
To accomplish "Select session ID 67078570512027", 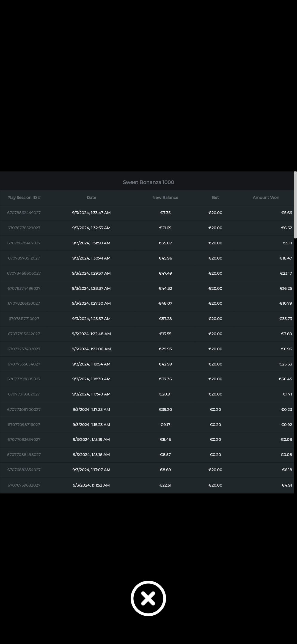I will [24, 258].
